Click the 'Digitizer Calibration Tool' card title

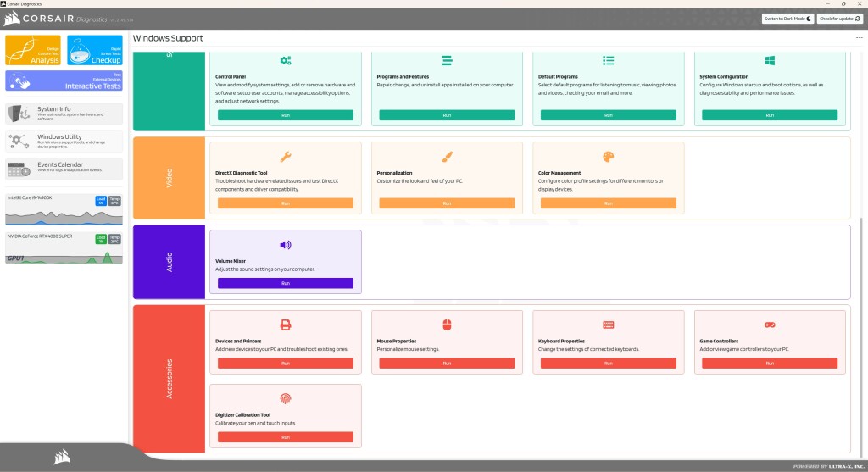(x=242, y=415)
